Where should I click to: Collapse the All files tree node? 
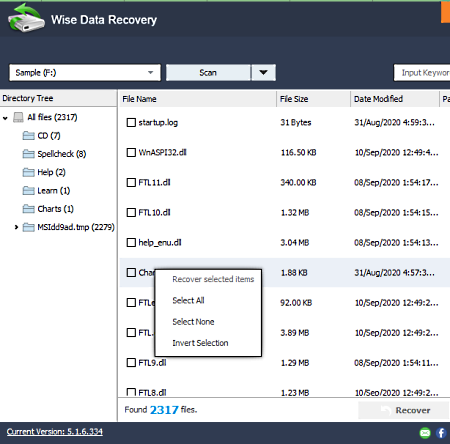pyautogui.click(x=5, y=118)
